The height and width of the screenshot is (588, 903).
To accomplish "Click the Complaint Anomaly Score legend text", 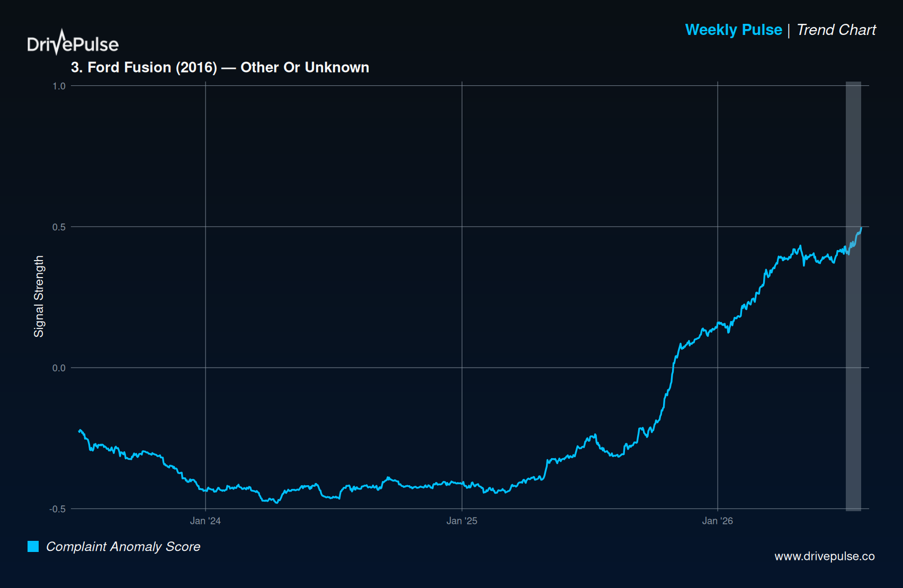I will pyautogui.click(x=123, y=546).
